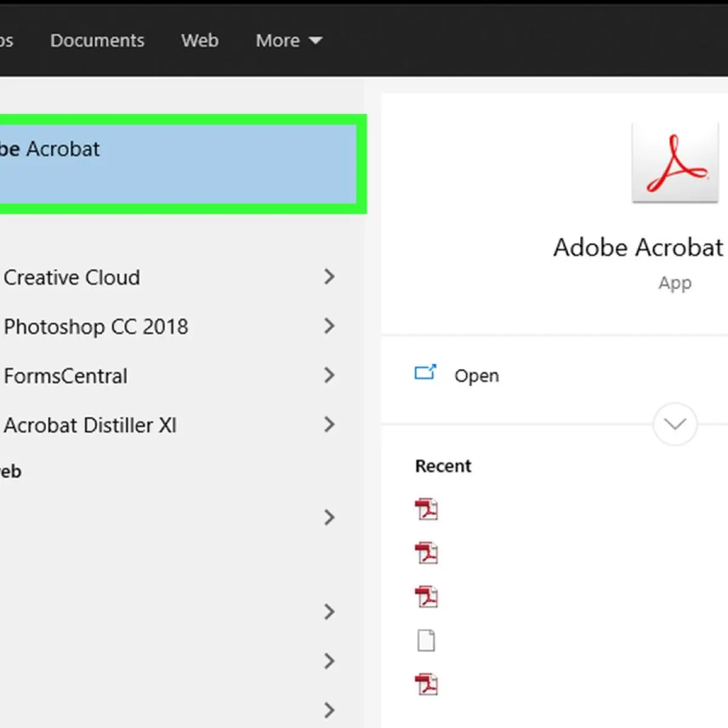Expand more actions with the circular chevron
Screen dimensions: 728x728
tap(675, 423)
